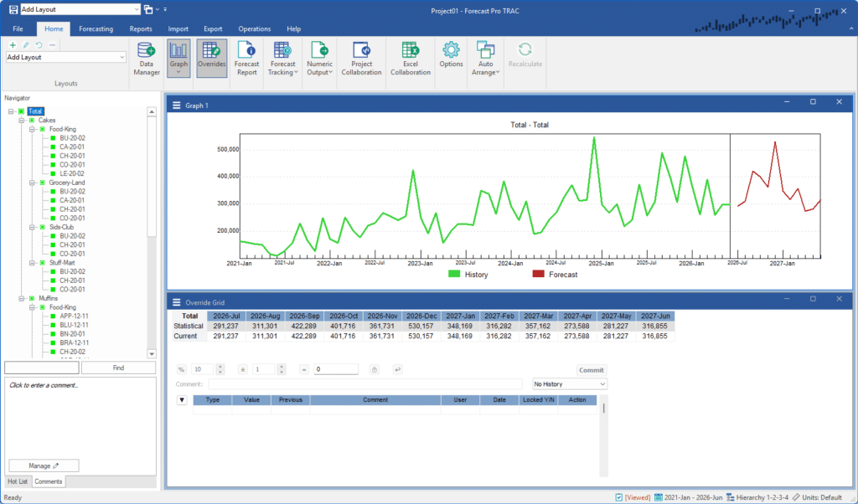Click the save icon in title bar
Image resolution: width=858 pixels, height=504 pixels.
(13, 9)
